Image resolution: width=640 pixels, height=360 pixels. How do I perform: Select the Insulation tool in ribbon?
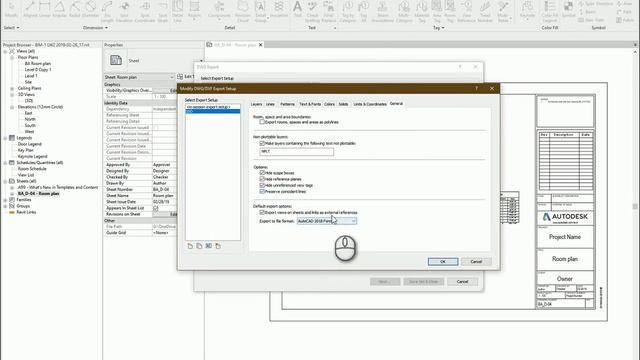(x=279, y=10)
